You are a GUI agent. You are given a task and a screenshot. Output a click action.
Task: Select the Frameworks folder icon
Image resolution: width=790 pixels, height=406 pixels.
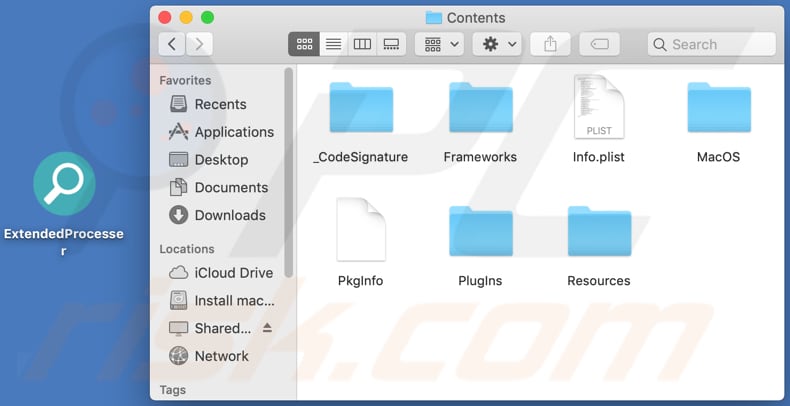481,107
